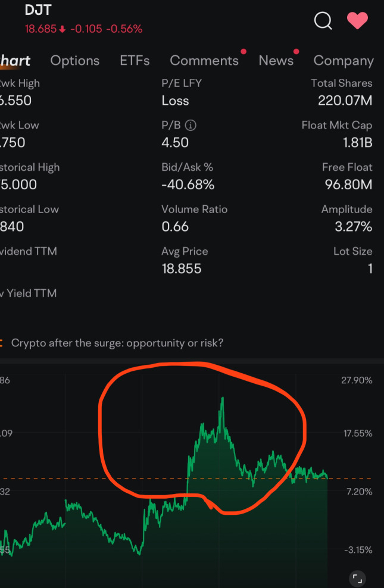Tap the DJT ticker title
This screenshot has width=384, height=588.
[x=38, y=10]
